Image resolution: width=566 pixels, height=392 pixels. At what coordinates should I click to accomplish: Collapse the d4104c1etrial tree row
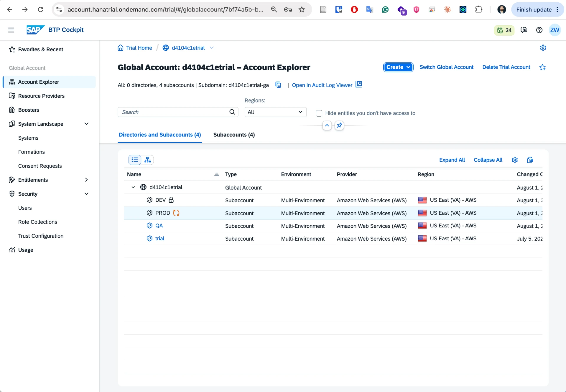(x=133, y=187)
